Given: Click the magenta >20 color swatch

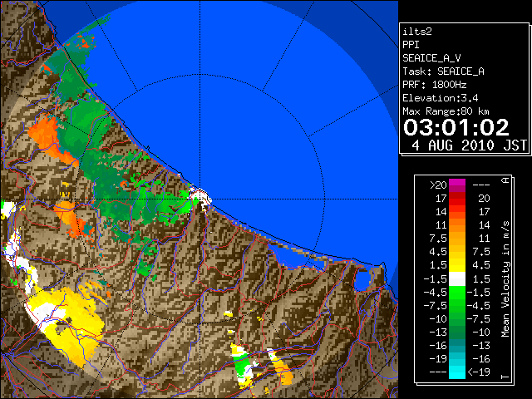Looking at the screenshot, I should tap(457, 185).
